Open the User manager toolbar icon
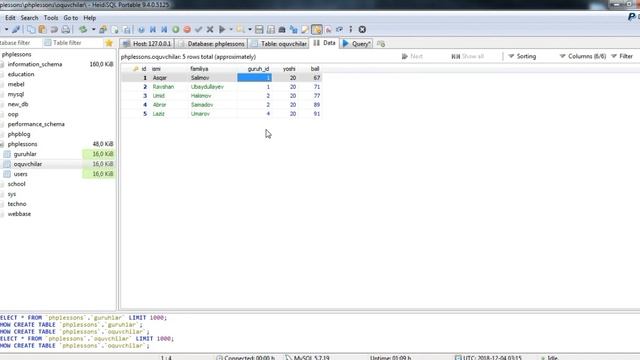The height and width of the screenshot is (360, 640). point(103,29)
